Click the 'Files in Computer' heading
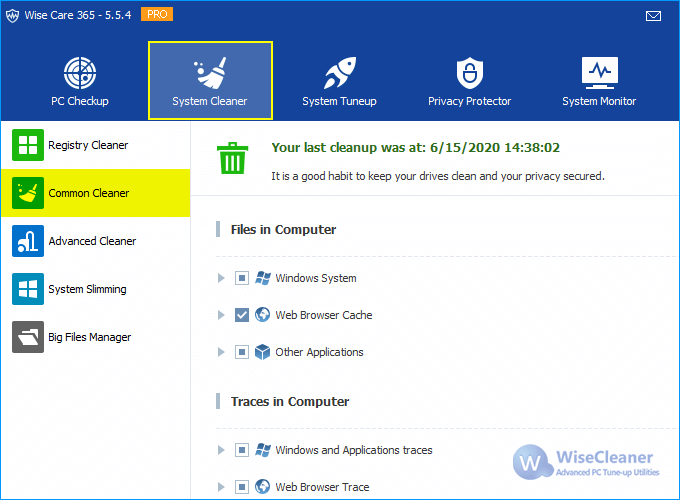The width and height of the screenshot is (680, 500). (x=284, y=229)
